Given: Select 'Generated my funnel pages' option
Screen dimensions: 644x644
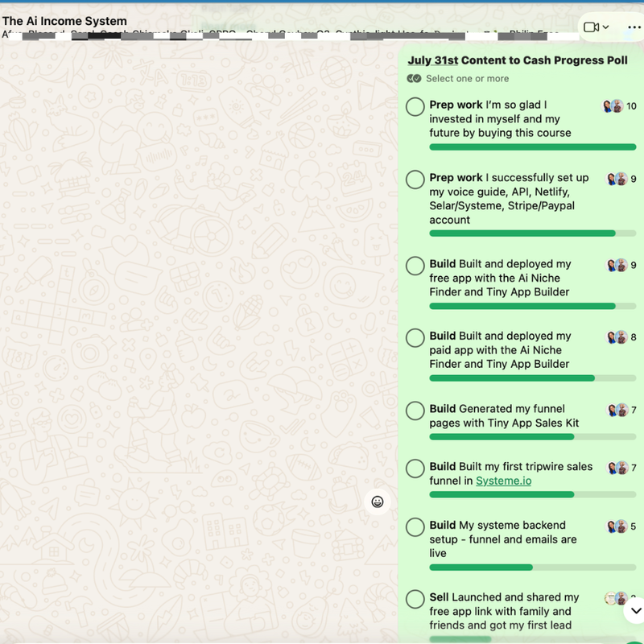Looking at the screenshot, I should (x=415, y=411).
